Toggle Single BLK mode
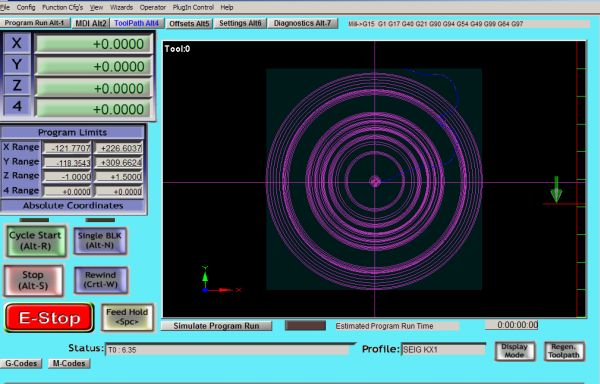This screenshot has height=384, width=600. [x=100, y=241]
